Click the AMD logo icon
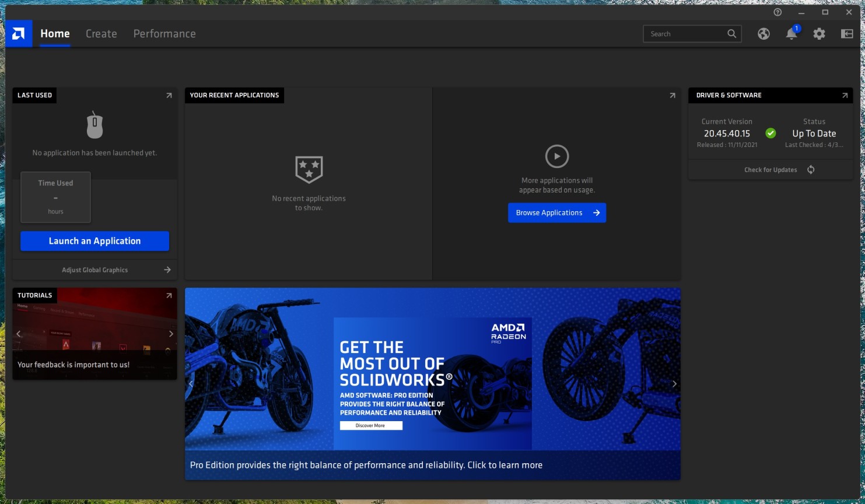The height and width of the screenshot is (504, 865). [19, 34]
